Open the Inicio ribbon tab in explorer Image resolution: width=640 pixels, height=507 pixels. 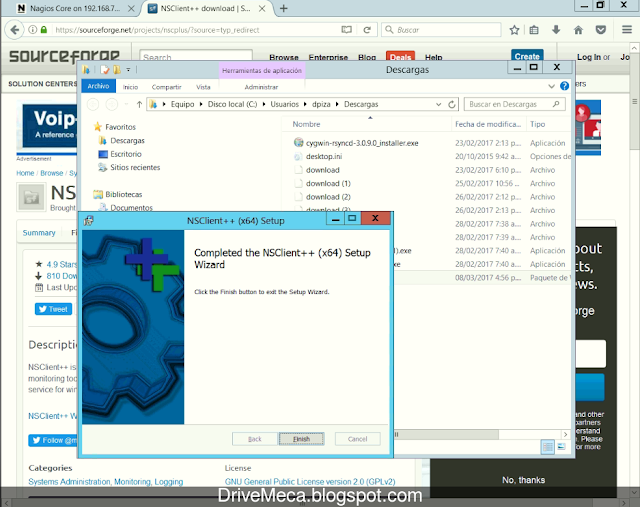[130, 87]
